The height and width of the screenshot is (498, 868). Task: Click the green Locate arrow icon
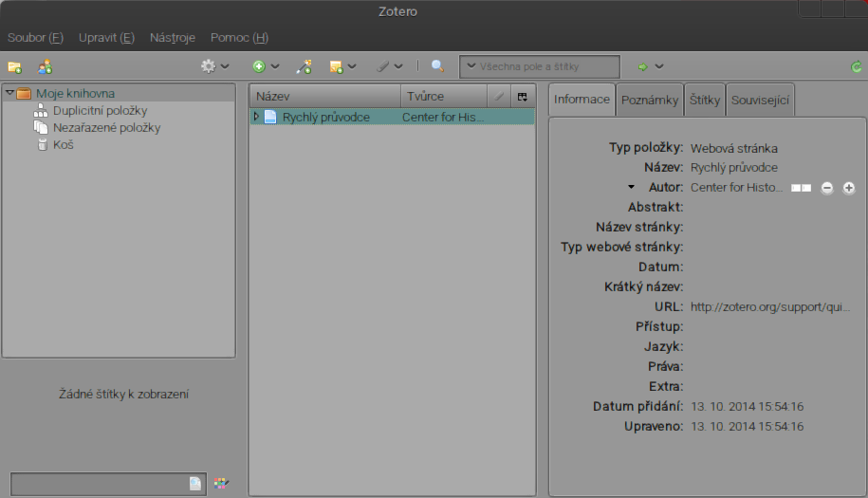pyautogui.click(x=642, y=66)
